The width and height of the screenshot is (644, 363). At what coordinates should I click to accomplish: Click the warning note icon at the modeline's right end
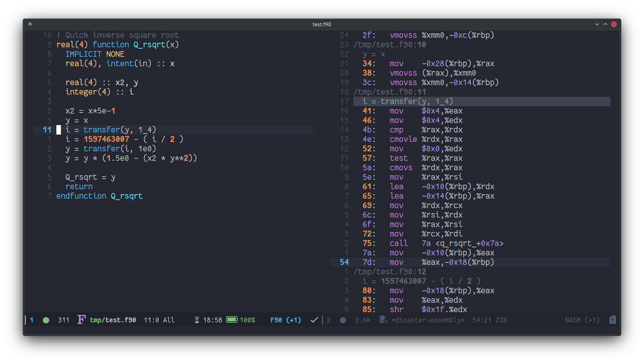(612, 320)
